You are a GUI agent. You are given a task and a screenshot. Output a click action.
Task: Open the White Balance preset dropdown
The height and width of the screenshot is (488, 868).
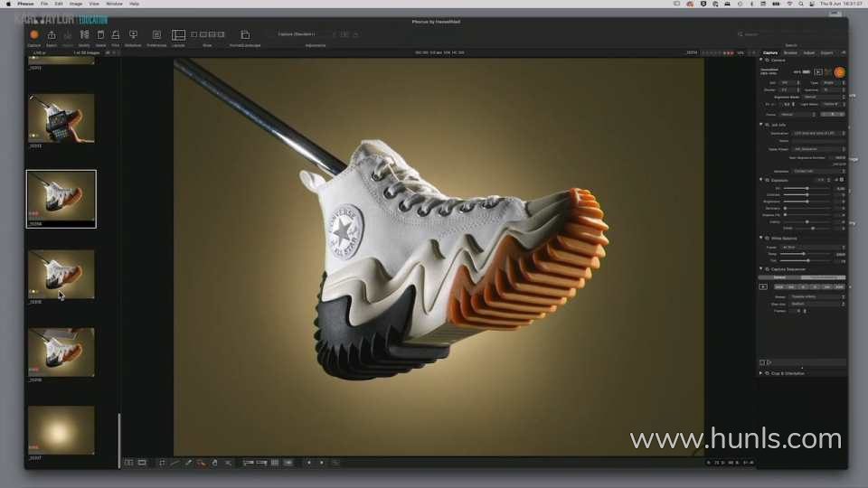click(813, 248)
